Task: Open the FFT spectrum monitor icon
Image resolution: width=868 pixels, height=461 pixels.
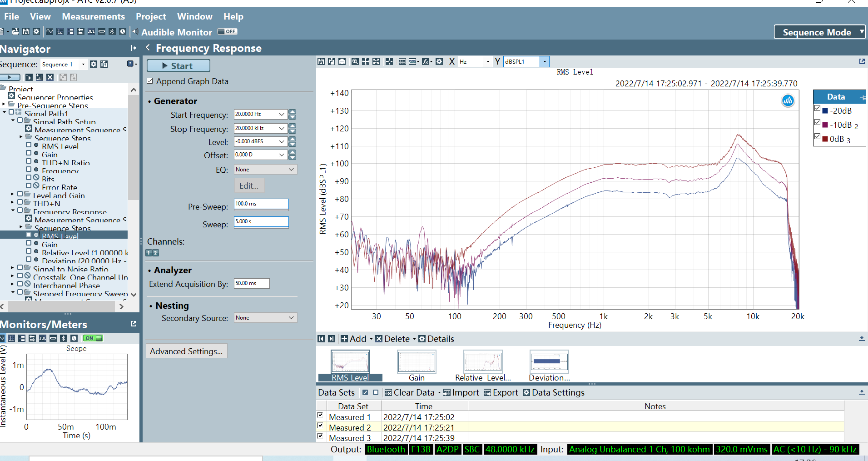Action: [x=60, y=31]
